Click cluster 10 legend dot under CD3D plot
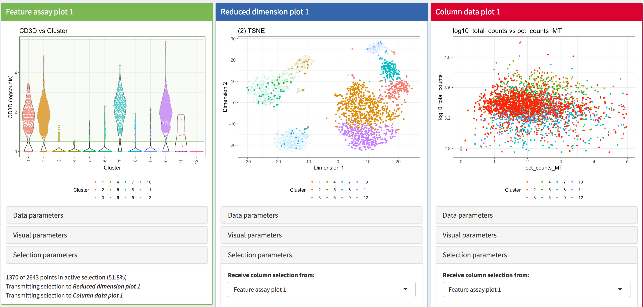This screenshot has height=307, width=644. pos(140,182)
